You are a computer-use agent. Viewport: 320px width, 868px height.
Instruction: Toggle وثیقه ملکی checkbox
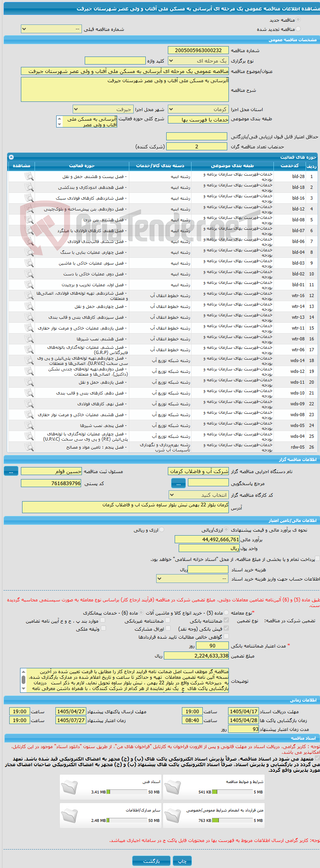pos(103,628)
